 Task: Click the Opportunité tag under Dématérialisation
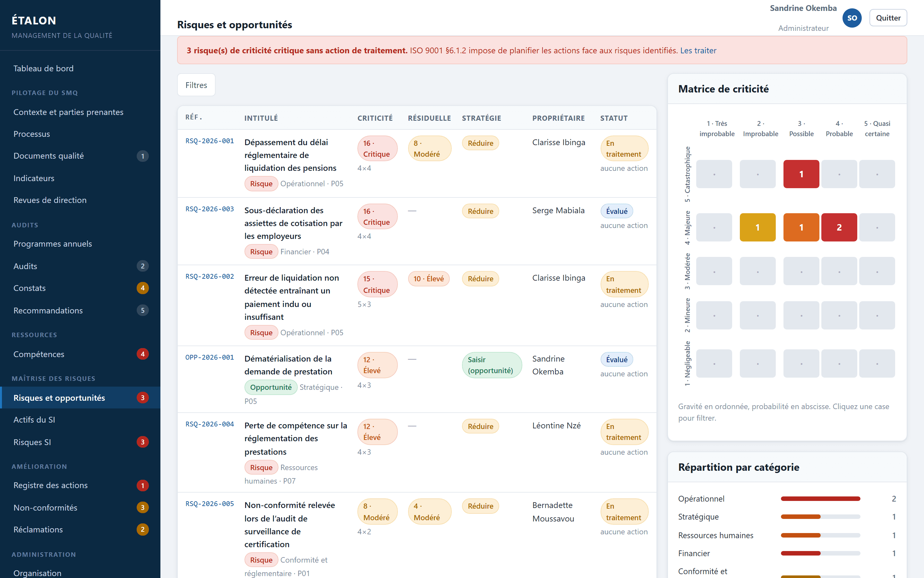pos(271,387)
